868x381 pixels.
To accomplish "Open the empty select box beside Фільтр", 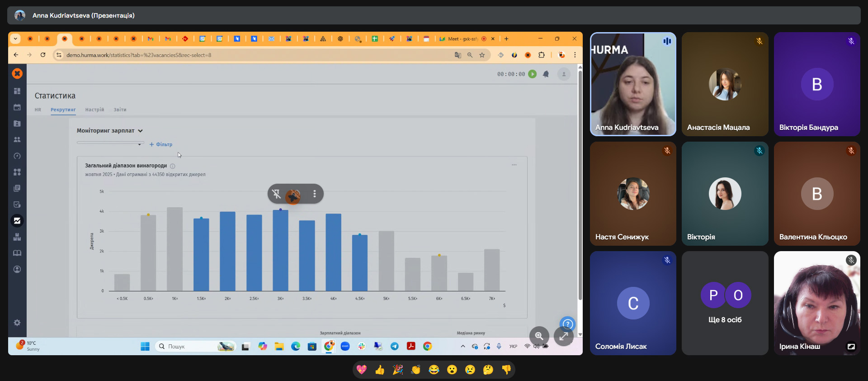I will click(x=109, y=143).
